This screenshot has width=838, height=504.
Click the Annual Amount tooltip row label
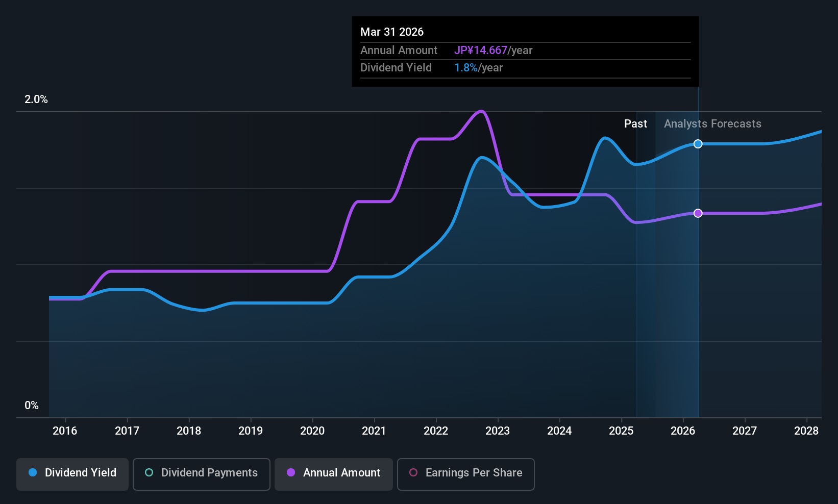399,51
